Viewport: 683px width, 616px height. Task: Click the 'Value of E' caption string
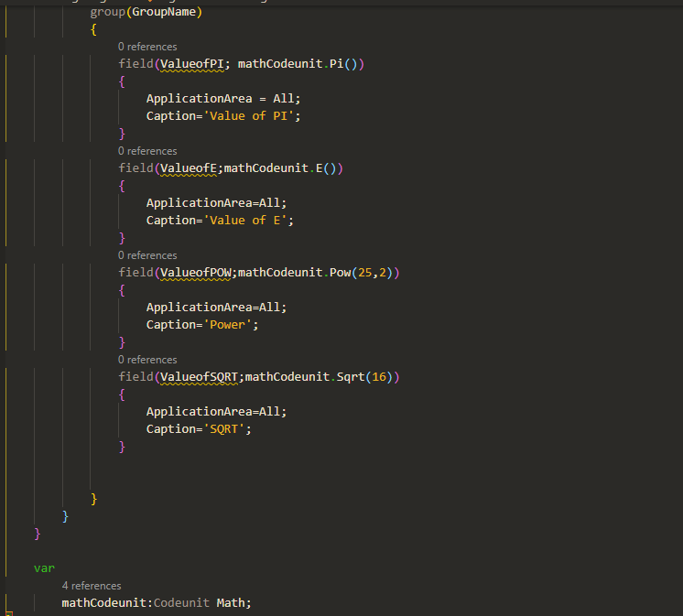coord(250,221)
